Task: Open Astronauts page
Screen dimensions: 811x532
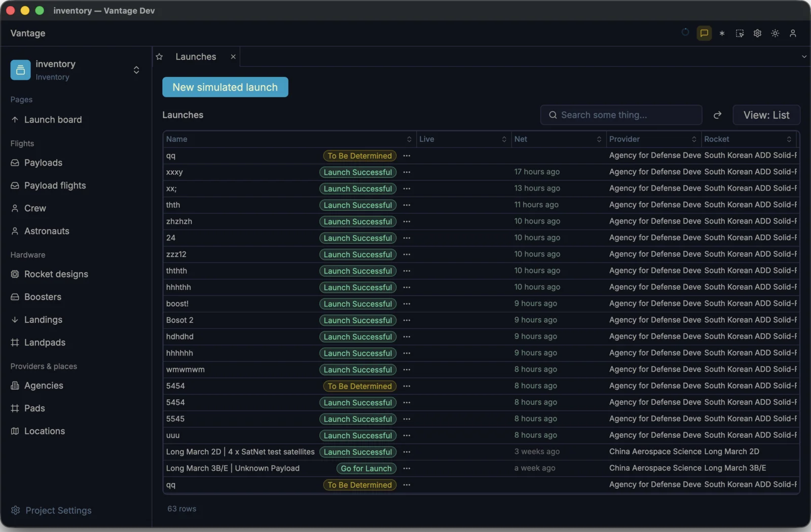Action: [47, 232]
